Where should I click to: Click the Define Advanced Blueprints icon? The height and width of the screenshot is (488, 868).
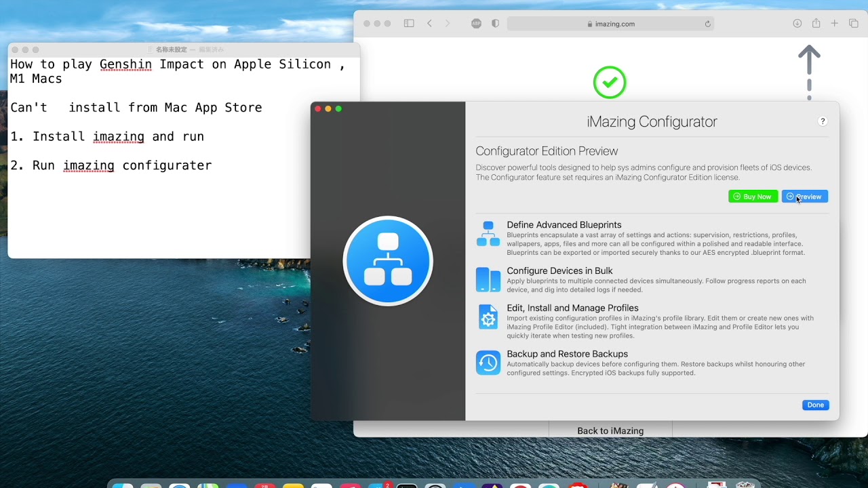[x=488, y=234]
